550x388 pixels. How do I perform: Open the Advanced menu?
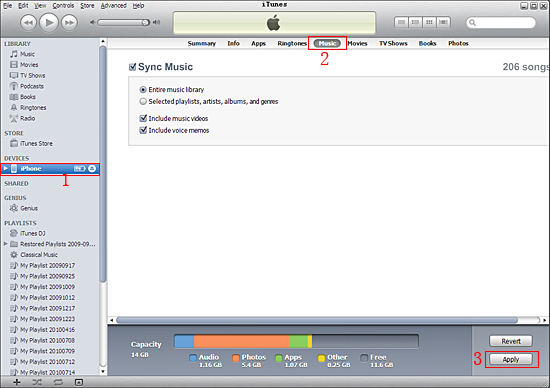pyautogui.click(x=114, y=6)
